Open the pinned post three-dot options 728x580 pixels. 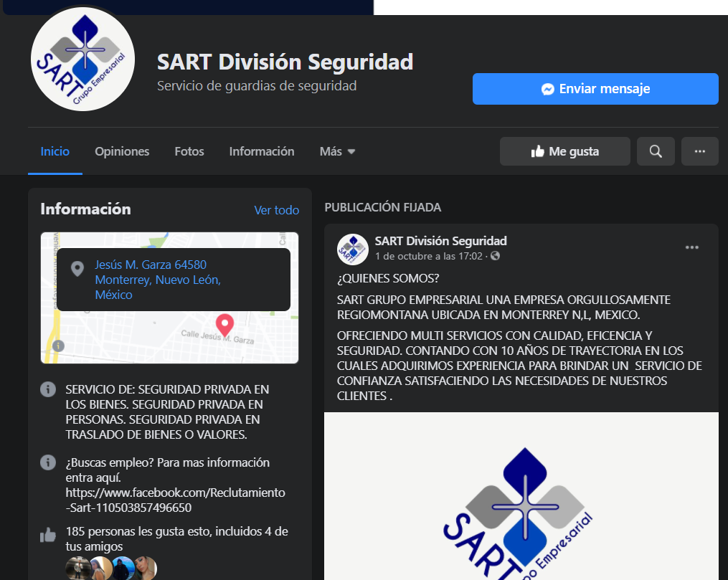(x=692, y=247)
